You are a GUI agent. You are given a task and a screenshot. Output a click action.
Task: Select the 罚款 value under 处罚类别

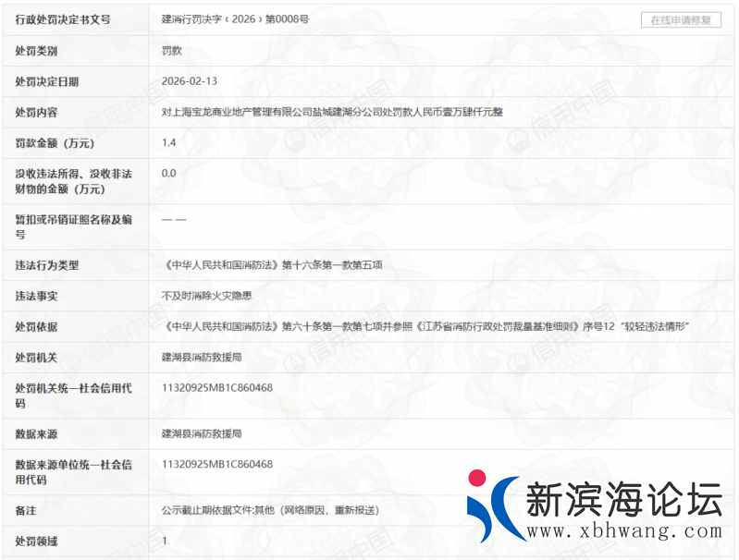click(x=172, y=51)
